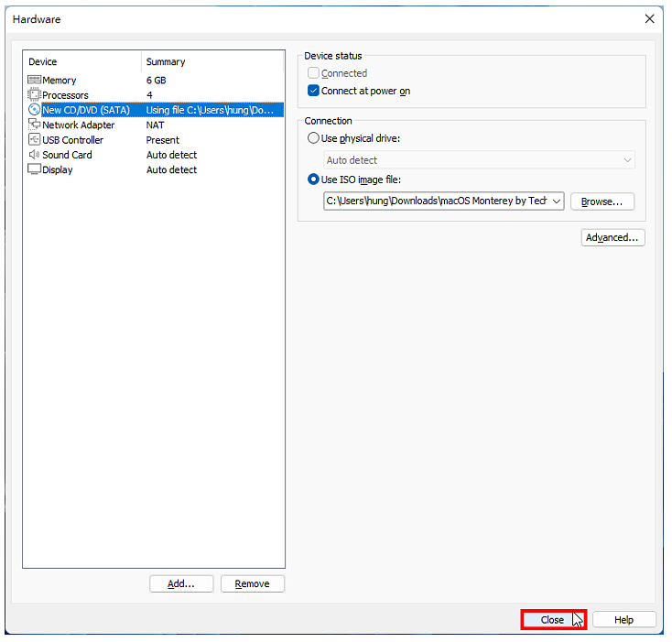Select the Sound Card speaker icon
Viewport: 672px width, 642px height.
(34, 155)
